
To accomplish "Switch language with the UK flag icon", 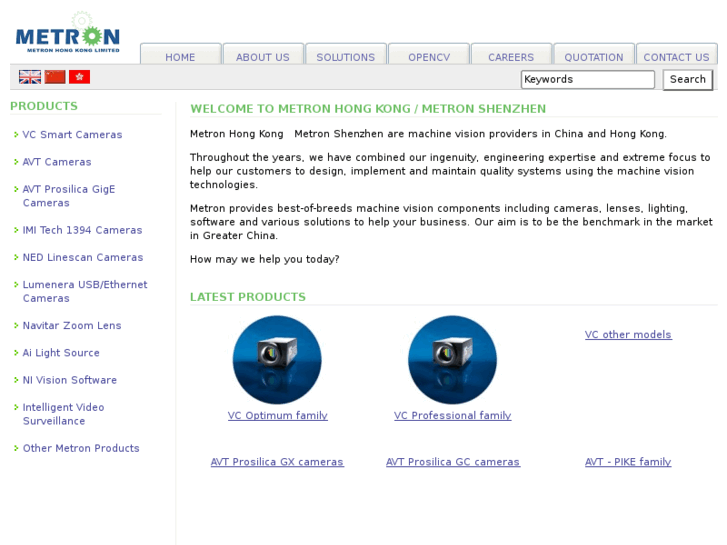I will click(x=30, y=77).
